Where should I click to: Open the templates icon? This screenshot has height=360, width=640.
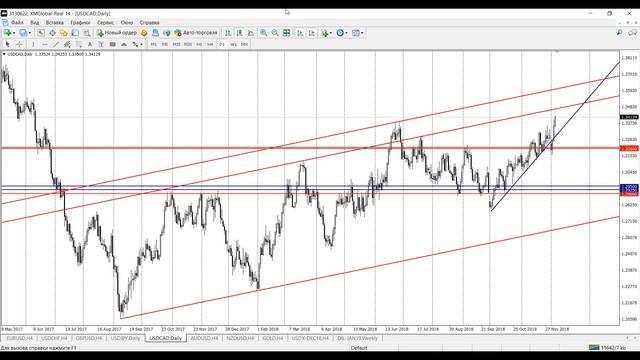[x=356, y=33]
